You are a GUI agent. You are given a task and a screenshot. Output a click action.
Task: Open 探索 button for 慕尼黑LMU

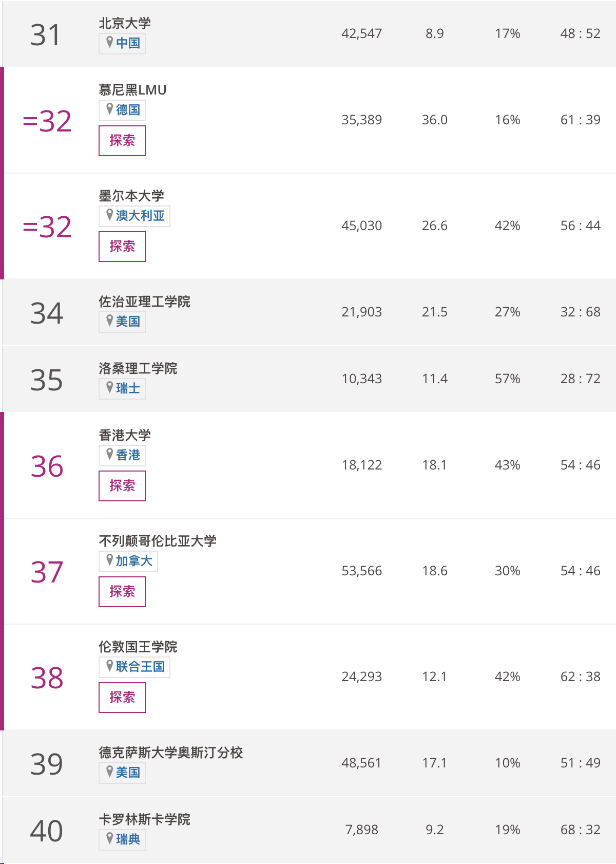[122, 141]
